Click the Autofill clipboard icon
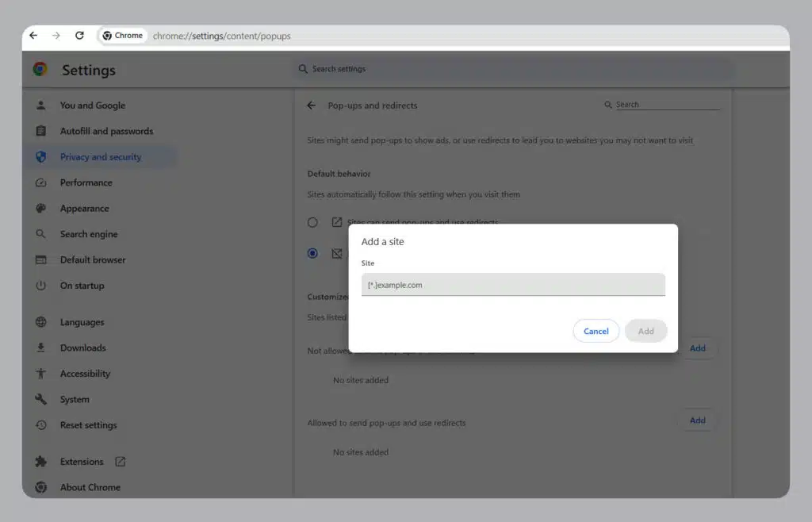The image size is (812, 522). coord(41,131)
